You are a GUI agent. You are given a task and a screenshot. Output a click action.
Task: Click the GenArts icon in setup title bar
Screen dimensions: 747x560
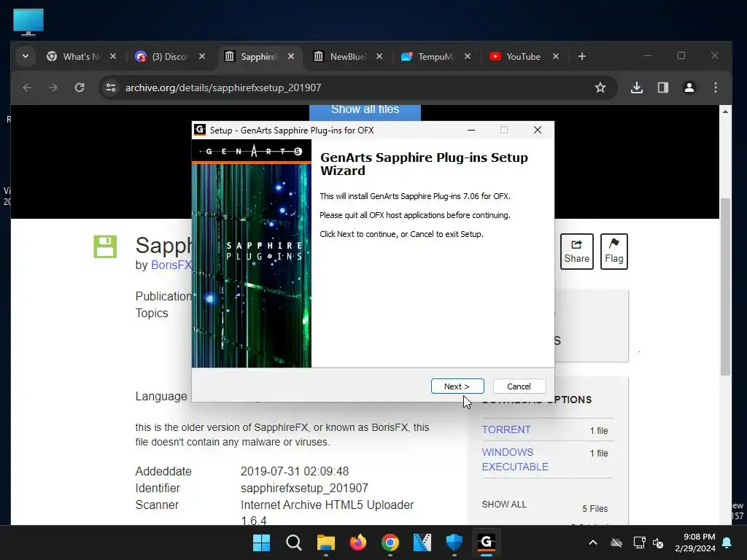point(200,130)
